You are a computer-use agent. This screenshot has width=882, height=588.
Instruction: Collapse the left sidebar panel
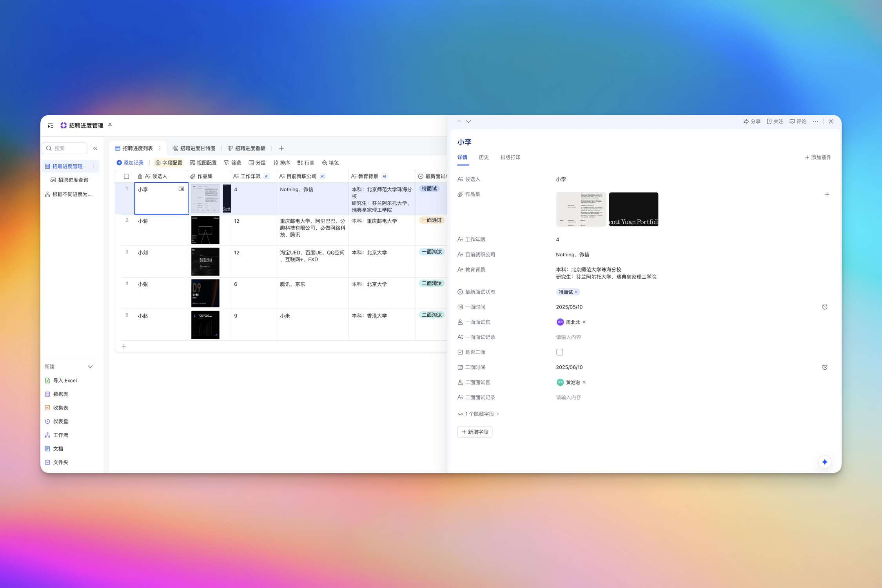tap(95, 148)
